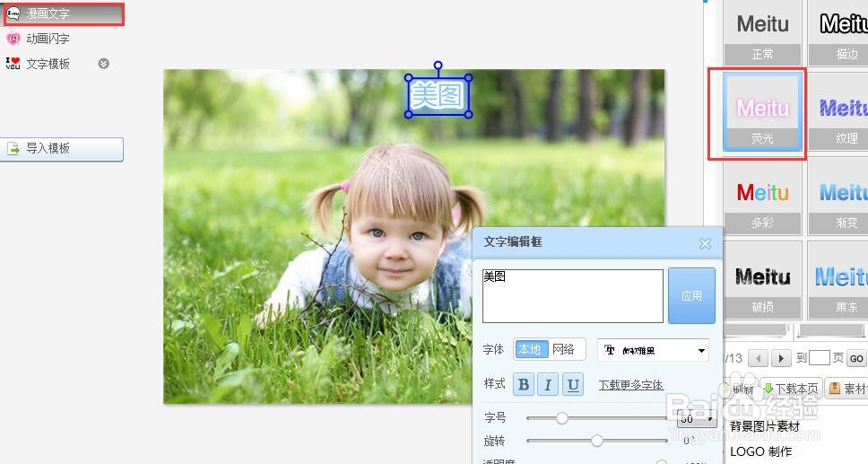
Task: Click the I love you 文字模板 icon
Action: click(13, 63)
